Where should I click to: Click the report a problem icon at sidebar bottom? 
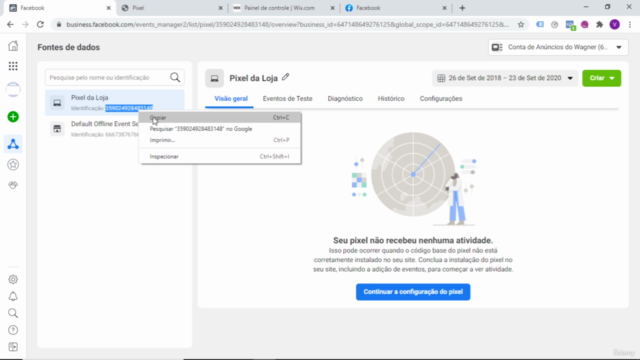(x=13, y=347)
